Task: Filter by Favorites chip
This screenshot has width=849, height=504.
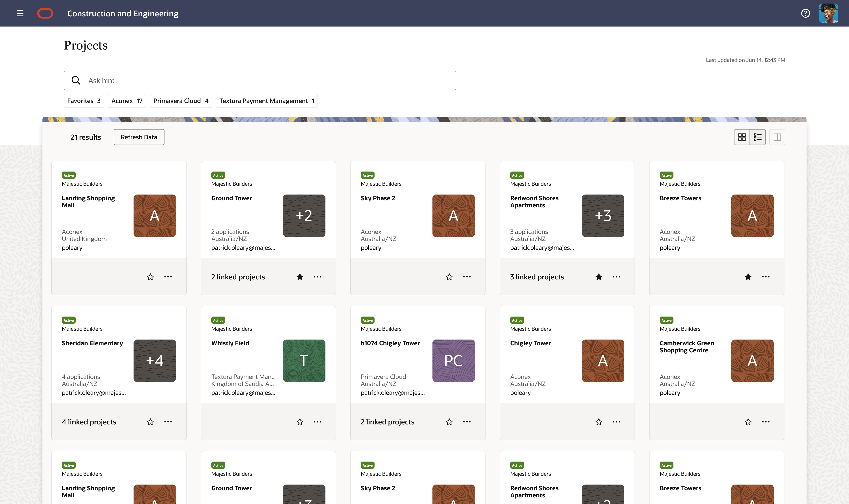Action: (x=84, y=101)
